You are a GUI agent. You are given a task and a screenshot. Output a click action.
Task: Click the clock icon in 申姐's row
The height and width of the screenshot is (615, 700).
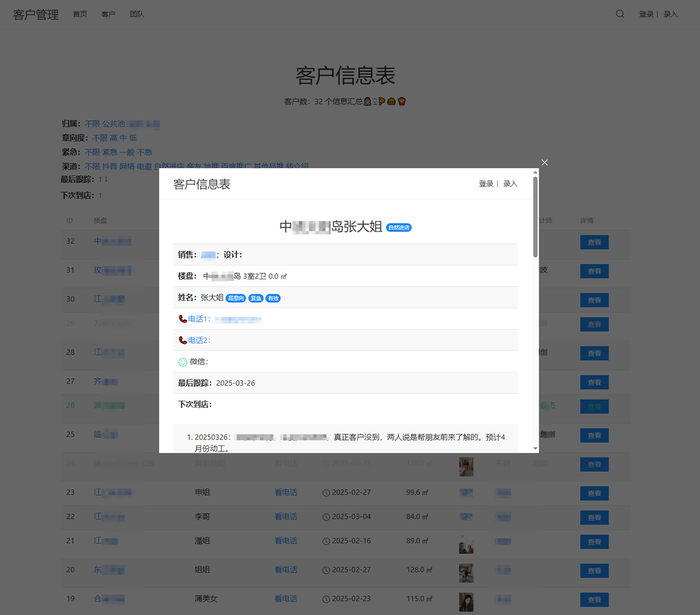tap(326, 493)
